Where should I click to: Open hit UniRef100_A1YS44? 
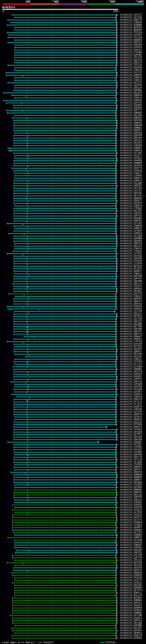coord(131,17)
